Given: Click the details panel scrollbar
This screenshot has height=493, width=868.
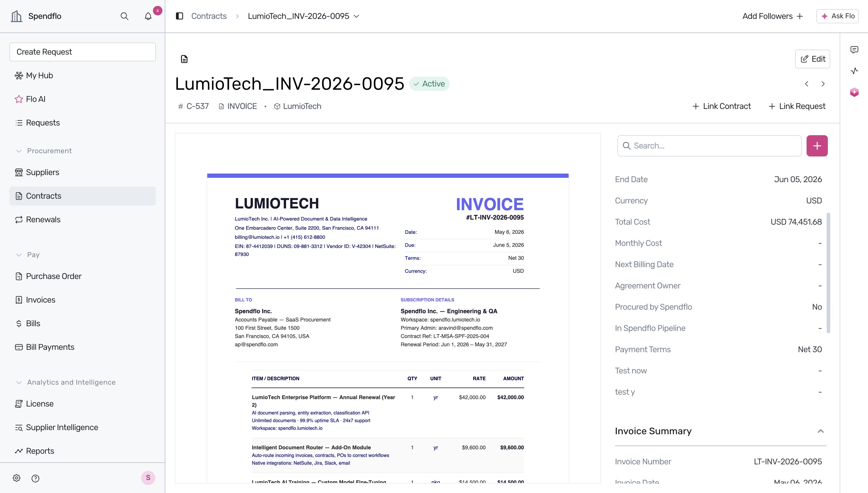Looking at the screenshot, I should (828, 273).
